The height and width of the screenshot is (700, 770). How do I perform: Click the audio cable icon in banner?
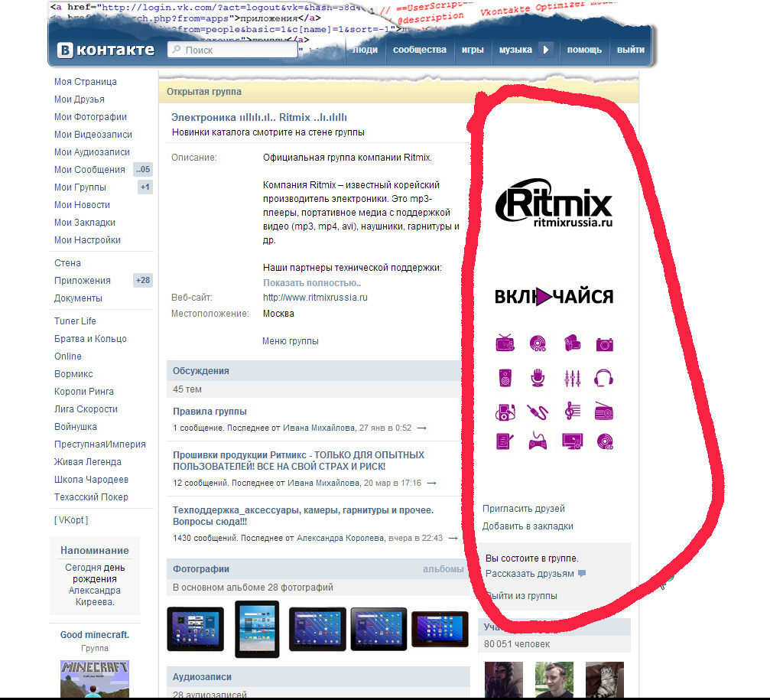(538, 412)
